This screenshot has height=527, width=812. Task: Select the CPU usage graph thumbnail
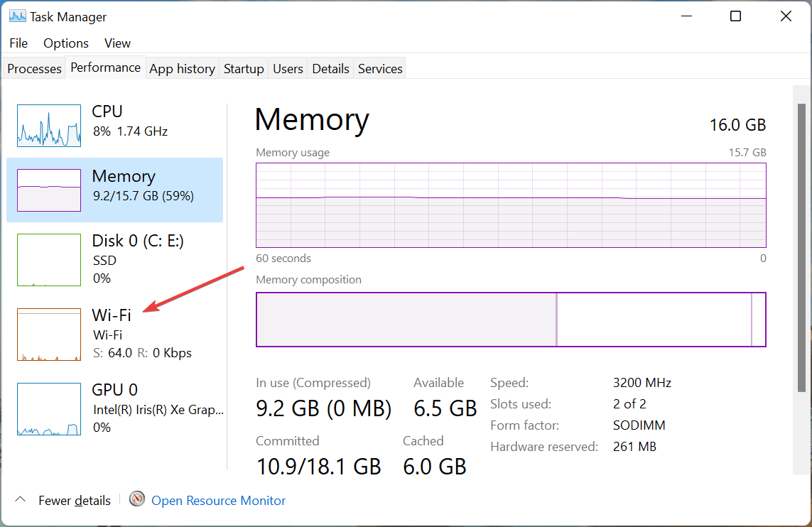(x=49, y=126)
